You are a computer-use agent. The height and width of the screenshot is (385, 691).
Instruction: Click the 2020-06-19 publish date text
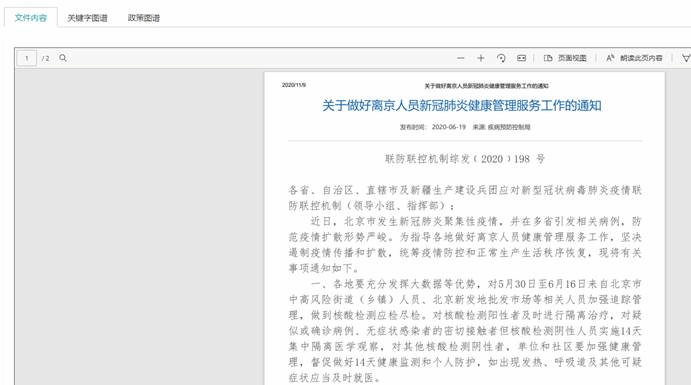click(449, 127)
